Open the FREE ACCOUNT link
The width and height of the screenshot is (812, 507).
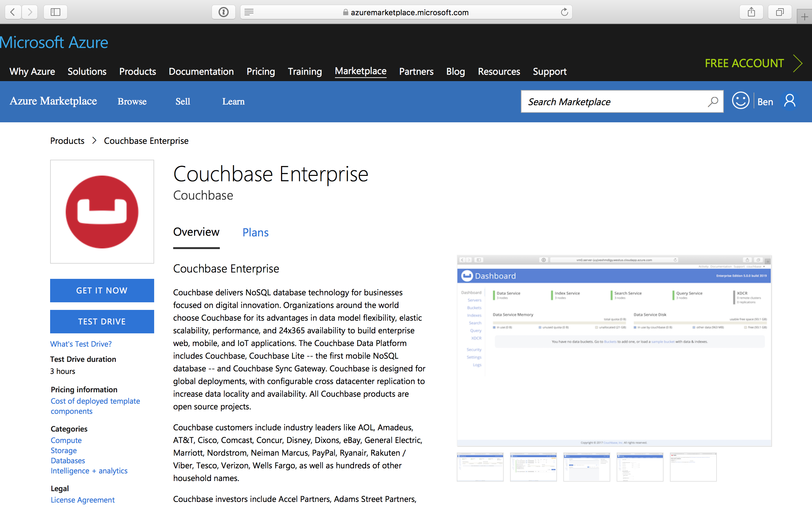click(x=744, y=63)
